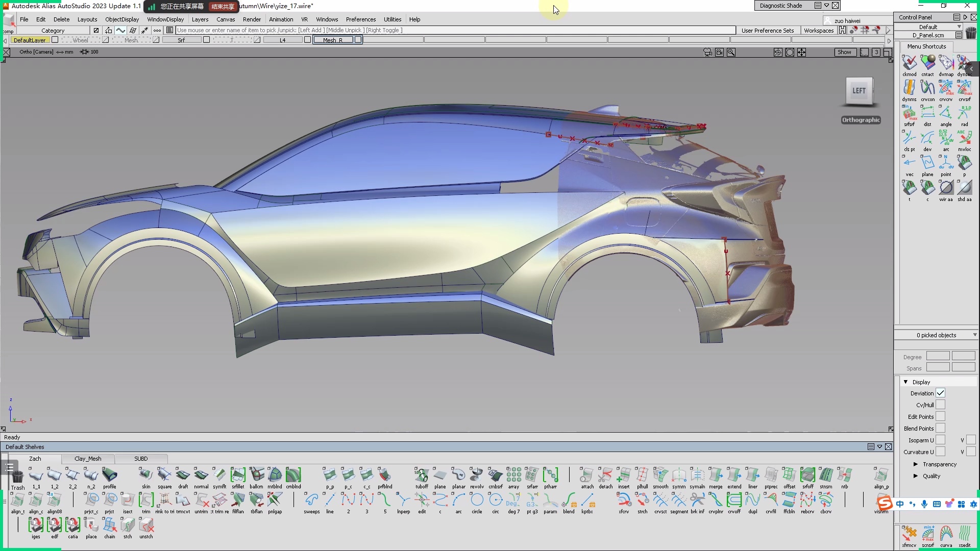Click the Workspaces button
980x551 pixels.
coord(818,31)
